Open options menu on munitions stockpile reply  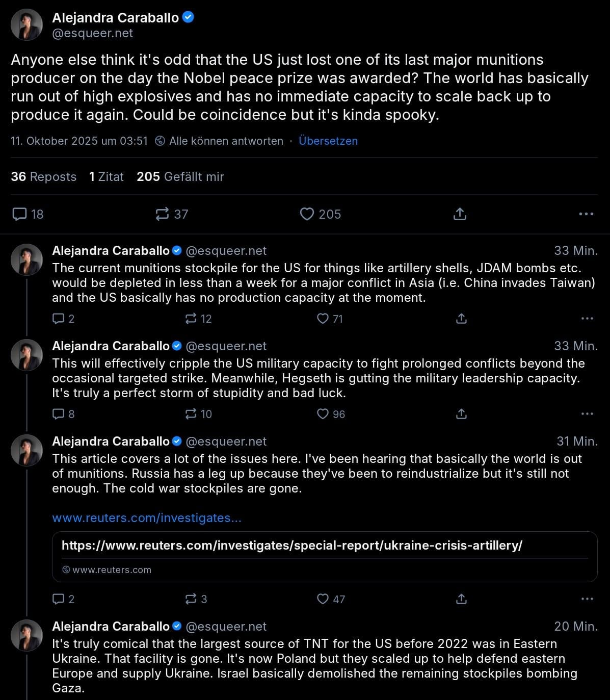pyautogui.click(x=587, y=319)
